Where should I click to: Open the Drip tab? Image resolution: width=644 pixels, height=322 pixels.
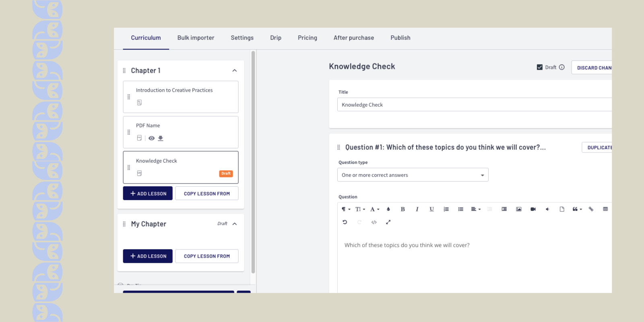(x=276, y=38)
